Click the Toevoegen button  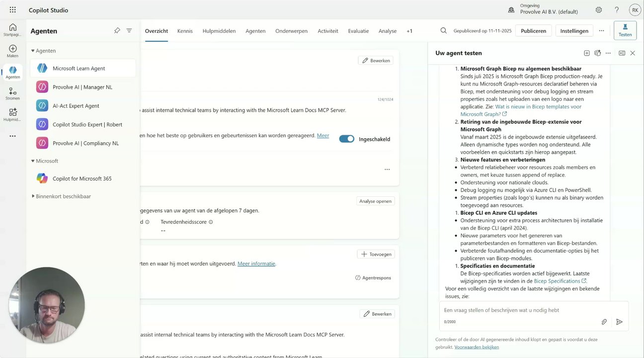coord(376,254)
